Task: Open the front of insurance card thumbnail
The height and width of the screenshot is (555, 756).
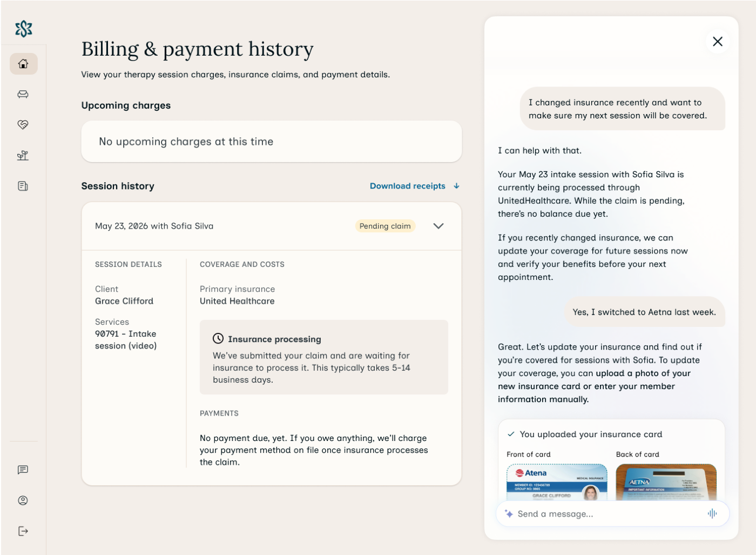Action: (557, 482)
